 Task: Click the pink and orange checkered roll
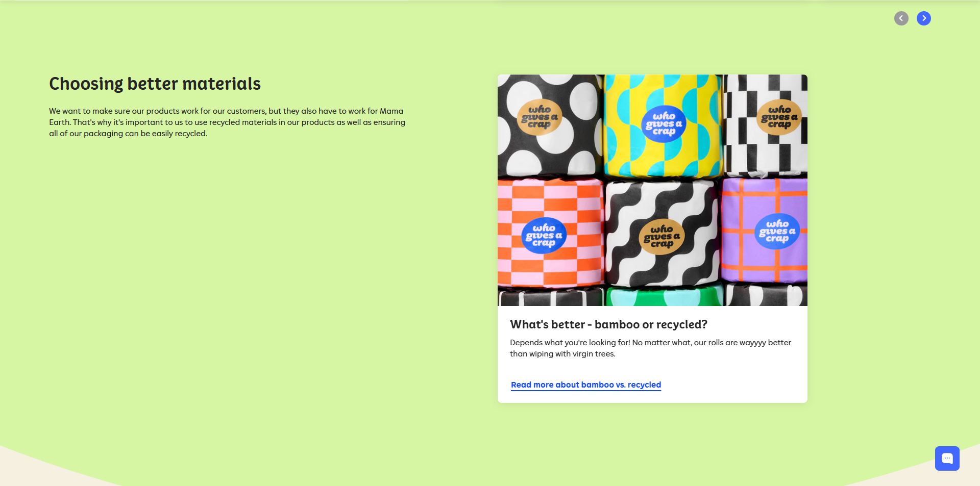(550, 233)
